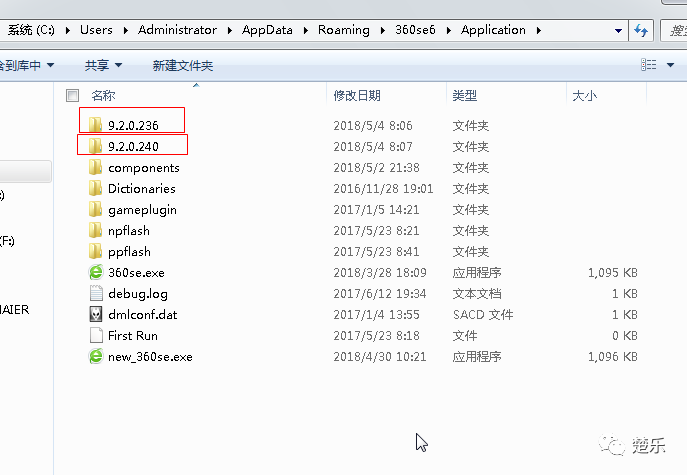
Task: Expand the arrow after Administrator in path
Action: point(230,30)
